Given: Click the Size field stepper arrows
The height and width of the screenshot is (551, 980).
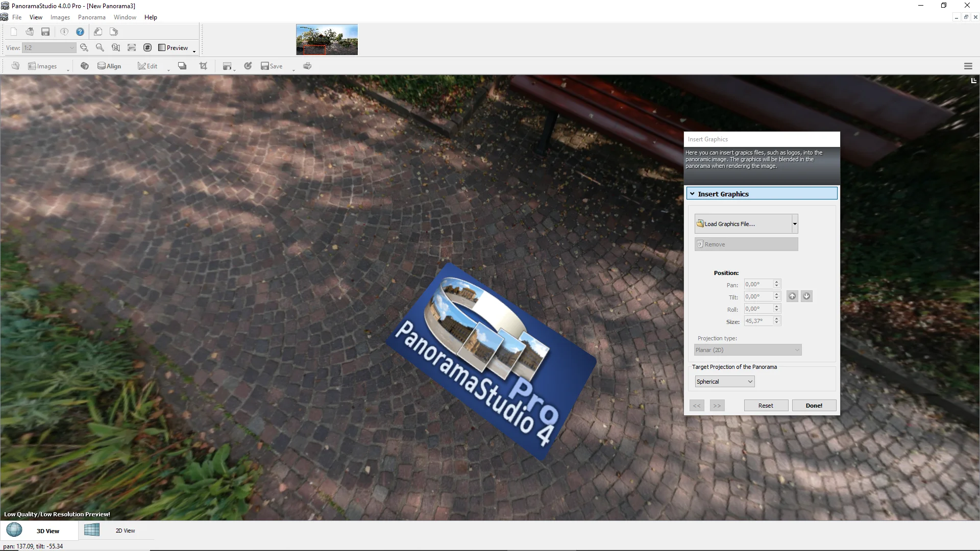Looking at the screenshot, I should pyautogui.click(x=777, y=320).
